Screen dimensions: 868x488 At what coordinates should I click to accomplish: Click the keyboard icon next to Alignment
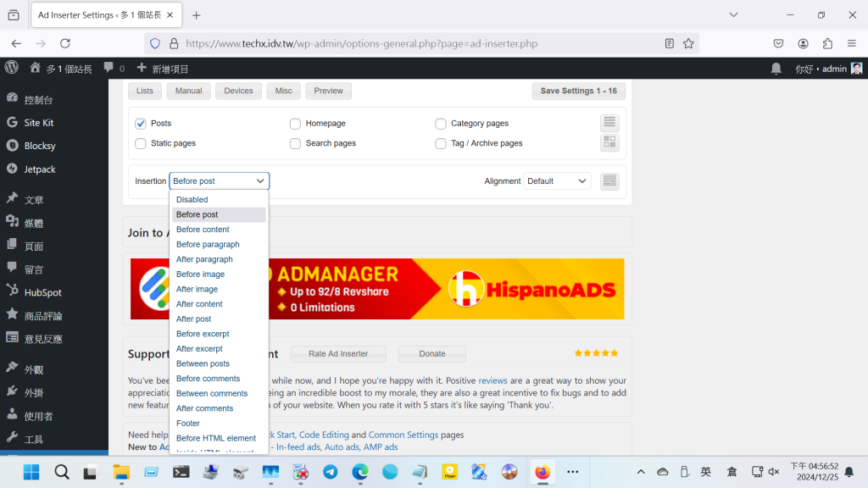point(609,181)
